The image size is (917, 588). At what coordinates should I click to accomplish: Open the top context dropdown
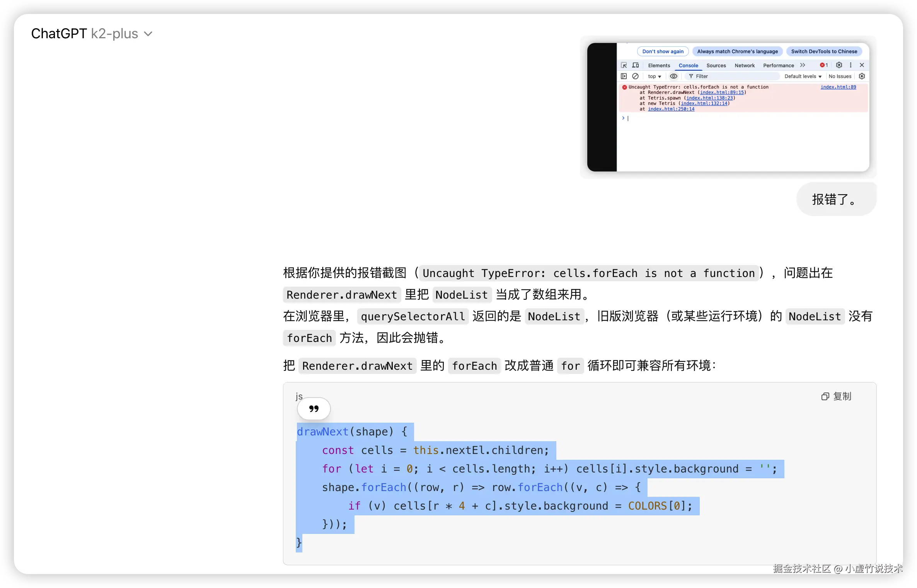[x=654, y=76]
